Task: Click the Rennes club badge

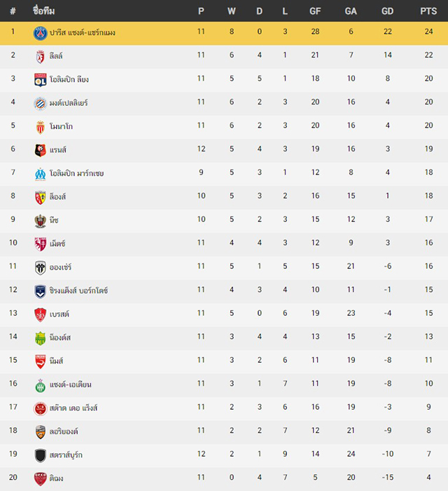Action: click(x=41, y=151)
